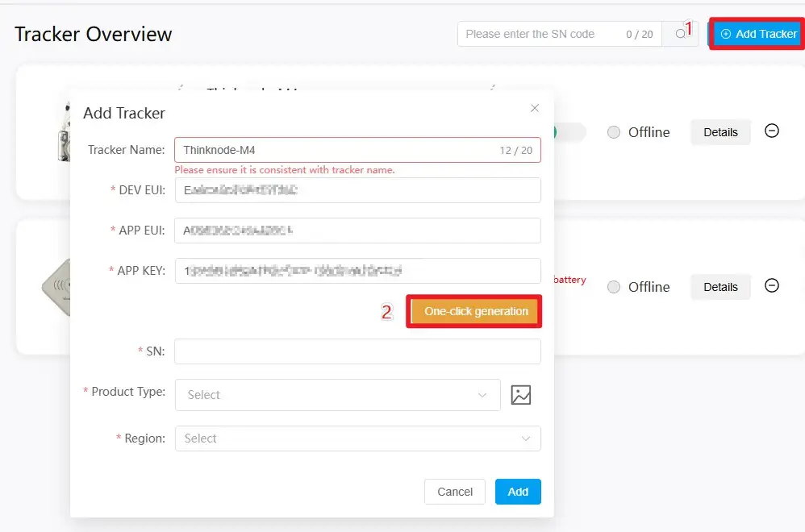Remove the second tracker with minus icon

click(771, 286)
